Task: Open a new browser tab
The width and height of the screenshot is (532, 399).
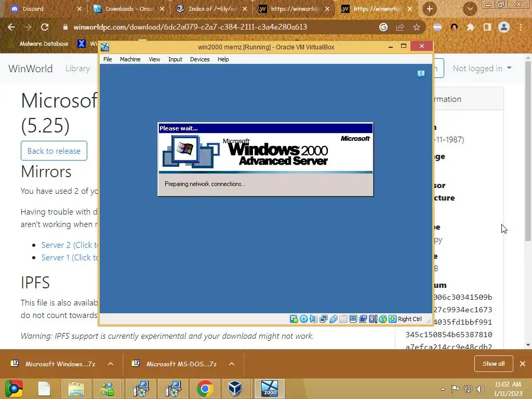Action: (x=430, y=9)
